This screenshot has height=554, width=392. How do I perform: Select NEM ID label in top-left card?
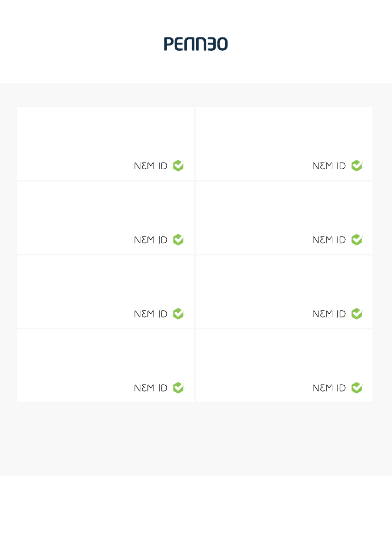[x=151, y=166]
